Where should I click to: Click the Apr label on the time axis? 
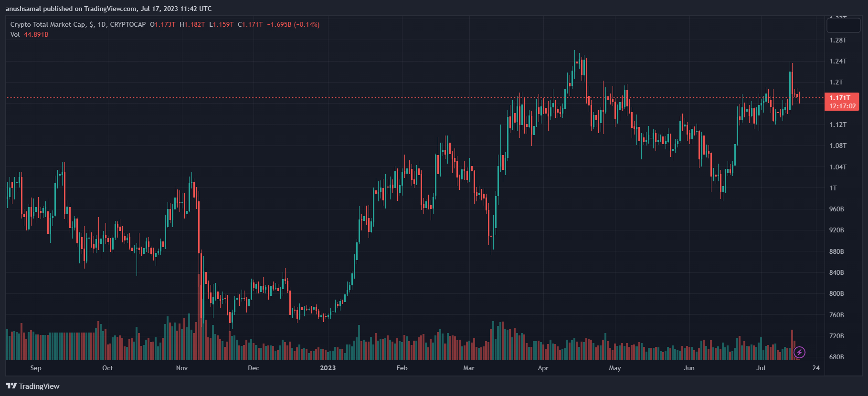coord(543,368)
